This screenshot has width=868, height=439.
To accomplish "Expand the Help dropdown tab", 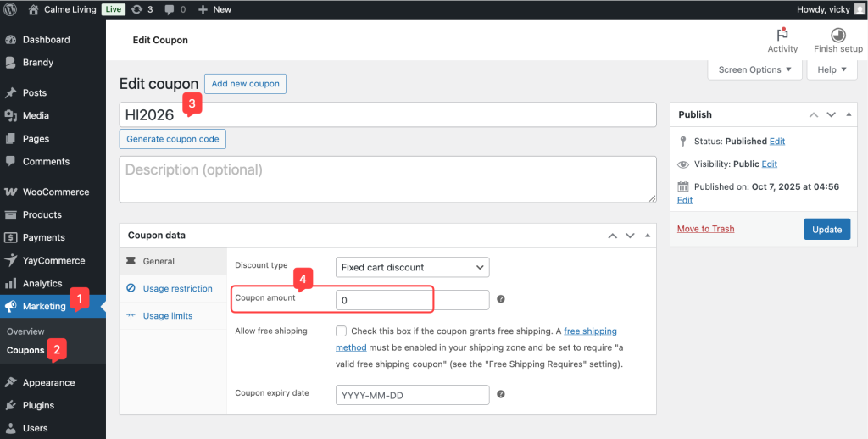I will pos(832,69).
